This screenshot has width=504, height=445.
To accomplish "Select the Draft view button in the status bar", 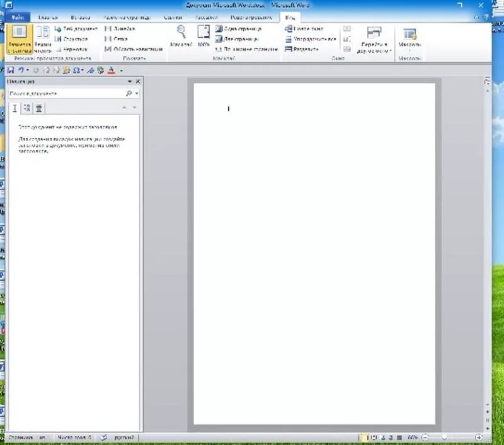I will (x=399, y=437).
